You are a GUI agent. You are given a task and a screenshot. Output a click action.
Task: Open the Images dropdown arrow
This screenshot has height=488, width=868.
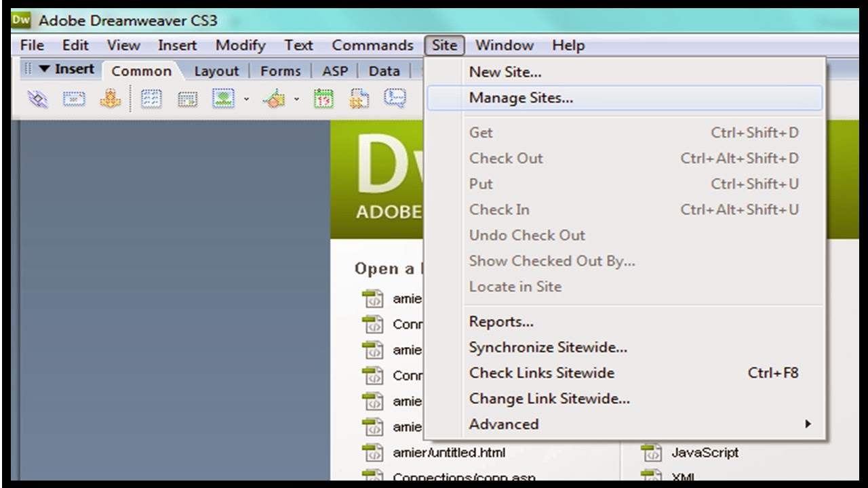(x=246, y=100)
